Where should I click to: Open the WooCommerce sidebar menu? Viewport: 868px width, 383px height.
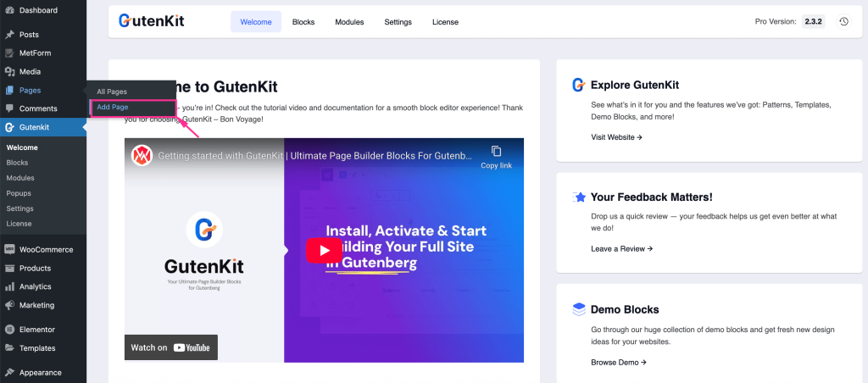click(x=46, y=249)
